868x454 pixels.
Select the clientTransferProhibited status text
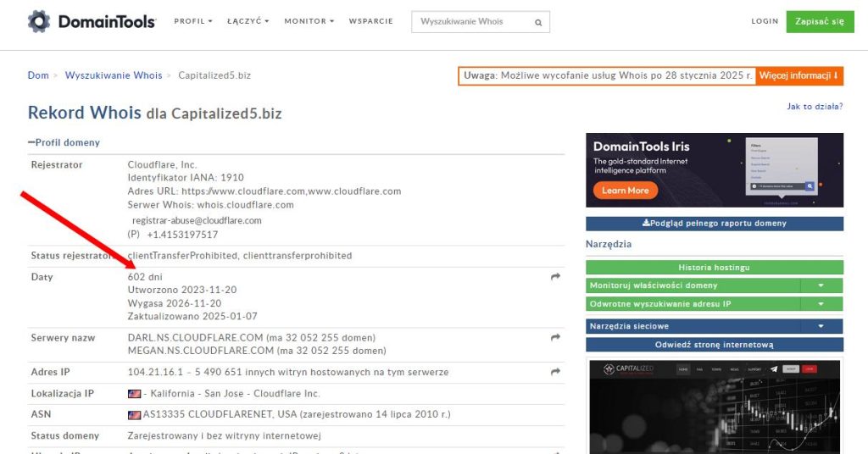point(183,256)
